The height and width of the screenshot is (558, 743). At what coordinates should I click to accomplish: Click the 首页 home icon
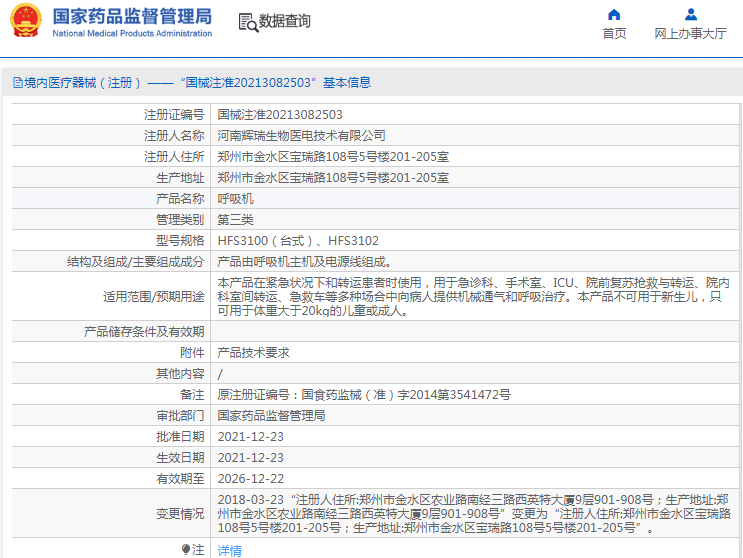(614, 14)
